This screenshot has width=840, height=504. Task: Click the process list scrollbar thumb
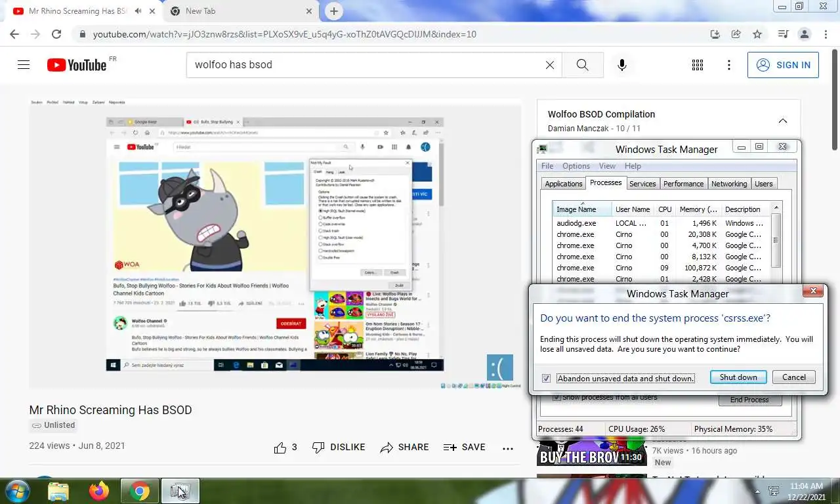pyautogui.click(x=776, y=240)
